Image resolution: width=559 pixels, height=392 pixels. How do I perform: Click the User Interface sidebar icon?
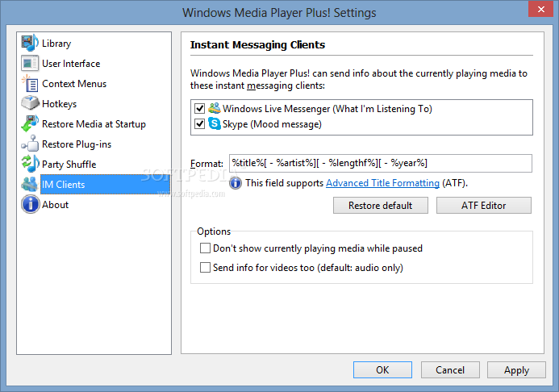30,64
